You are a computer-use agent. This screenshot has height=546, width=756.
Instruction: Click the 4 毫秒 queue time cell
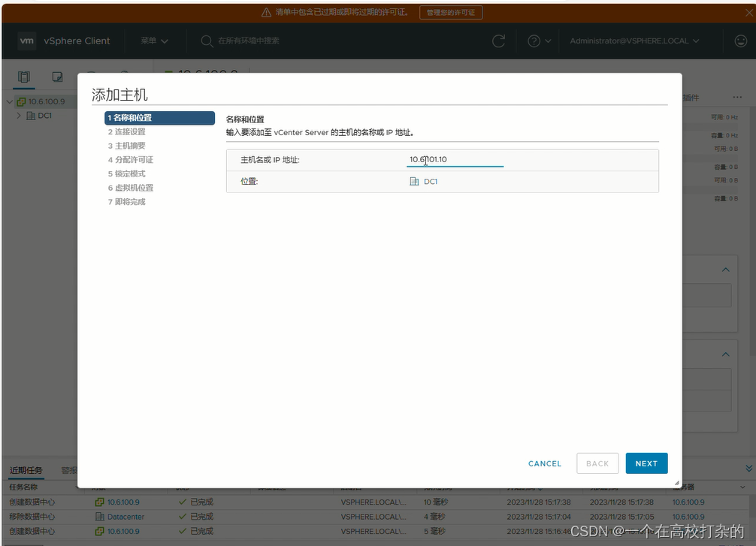point(434,517)
